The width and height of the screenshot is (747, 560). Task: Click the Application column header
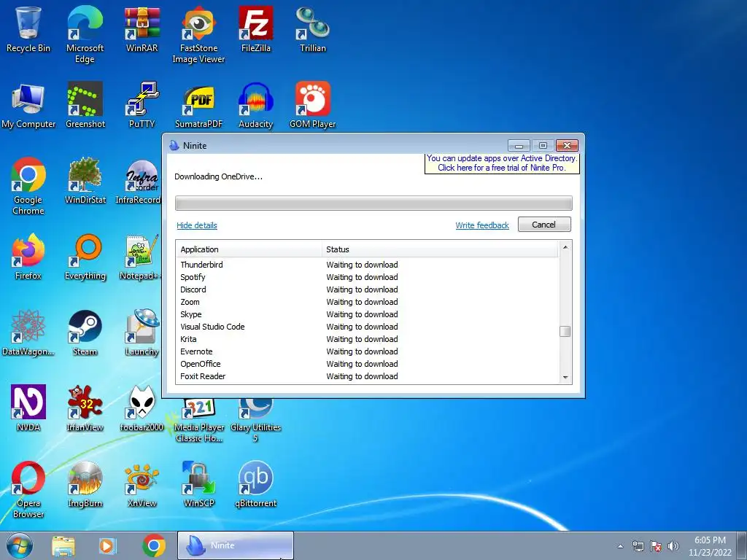249,249
